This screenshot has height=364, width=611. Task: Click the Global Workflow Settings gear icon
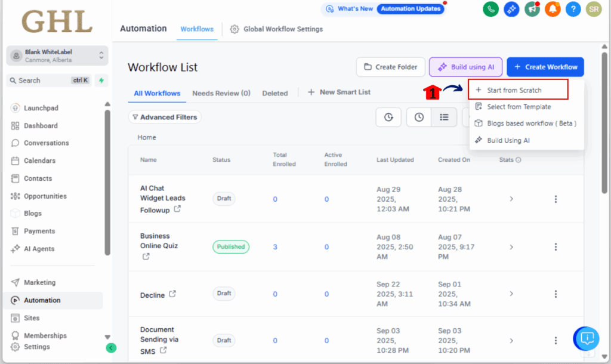pos(234,29)
